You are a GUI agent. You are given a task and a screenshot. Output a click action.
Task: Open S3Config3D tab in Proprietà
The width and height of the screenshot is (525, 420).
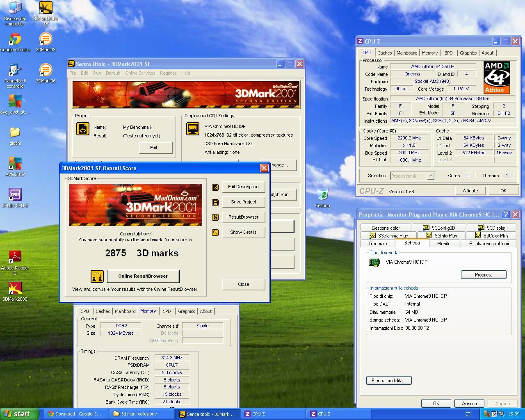(x=440, y=228)
